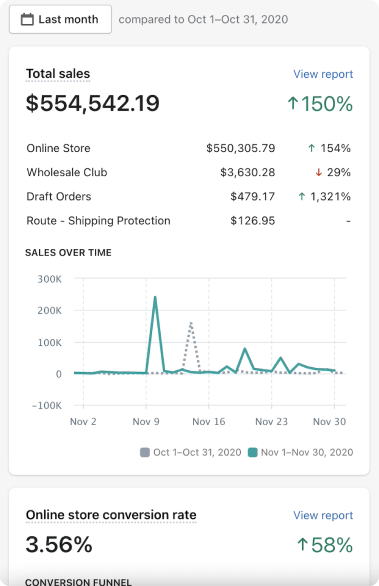This screenshot has width=379, height=586.
Task: Select the Online Store sales row
Action: pos(188,148)
